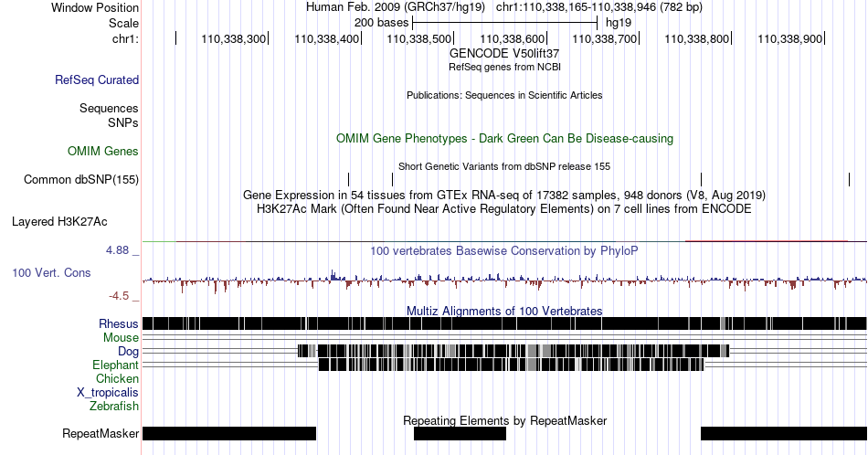The height and width of the screenshot is (455, 868).
Task: Open the OMIM Genes track label
Action: point(103,151)
